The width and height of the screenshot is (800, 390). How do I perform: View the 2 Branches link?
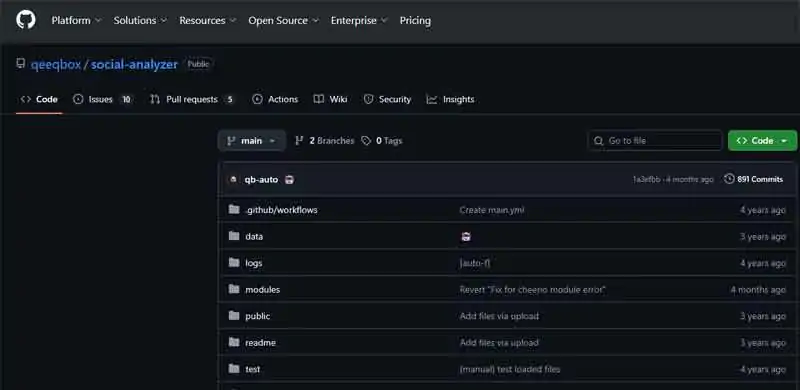324,141
